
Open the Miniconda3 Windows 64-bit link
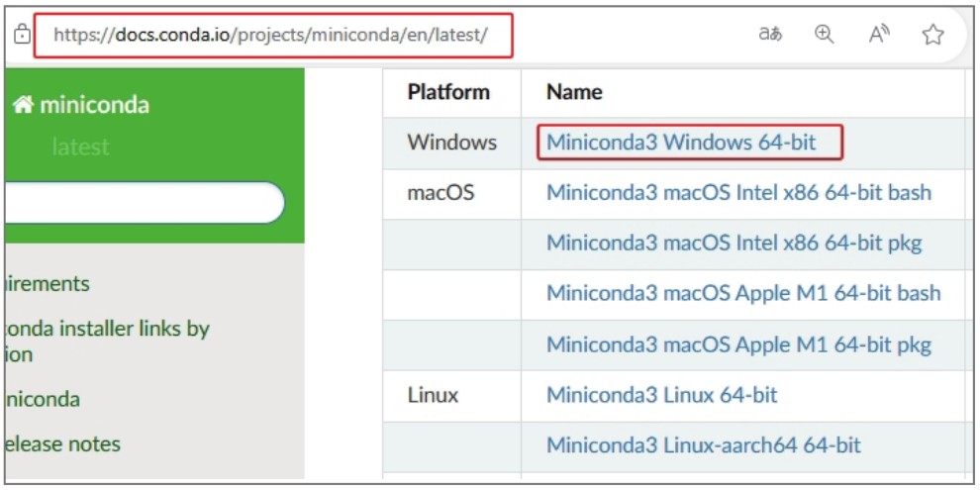pos(681,143)
